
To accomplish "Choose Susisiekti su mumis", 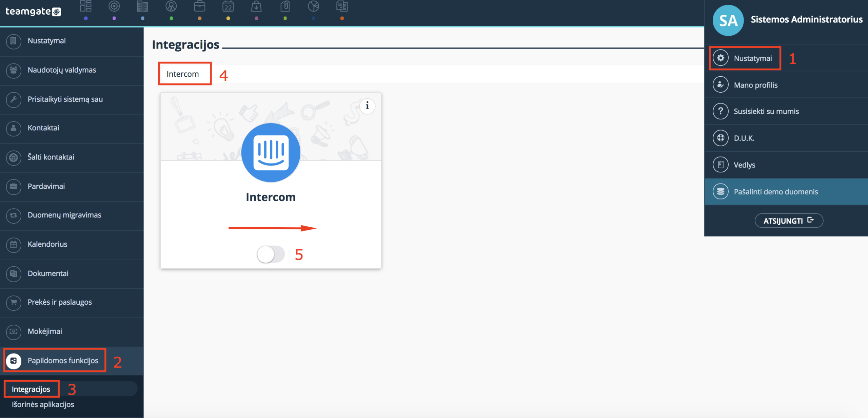I will 786,111.
